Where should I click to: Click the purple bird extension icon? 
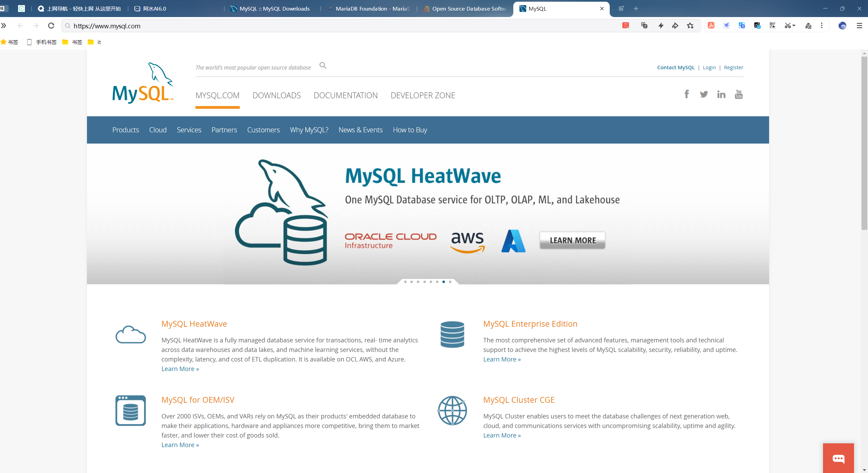(x=726, y=26)
